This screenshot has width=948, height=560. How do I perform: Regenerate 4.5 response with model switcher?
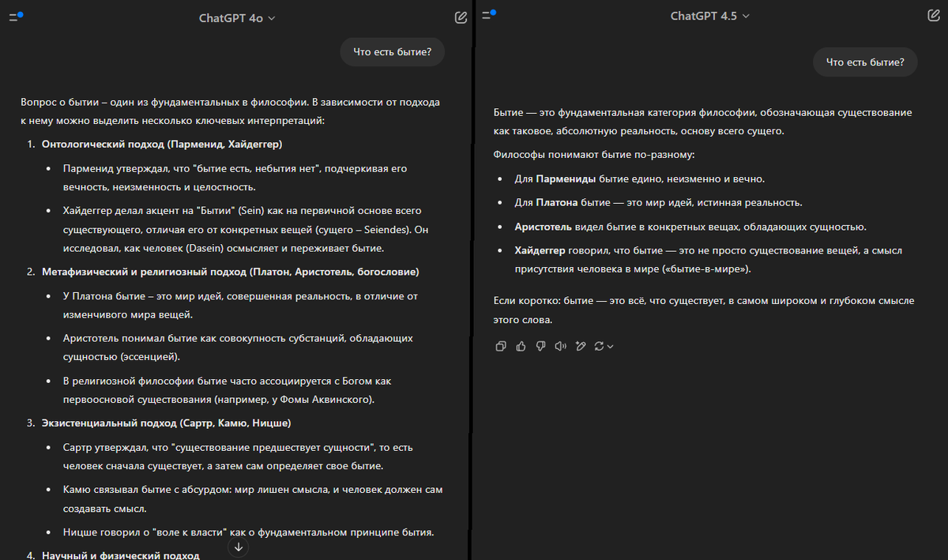point(604,346)
